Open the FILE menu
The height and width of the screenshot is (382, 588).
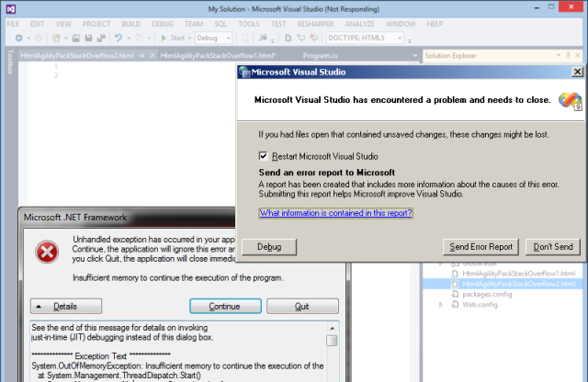tap(13, 24)
